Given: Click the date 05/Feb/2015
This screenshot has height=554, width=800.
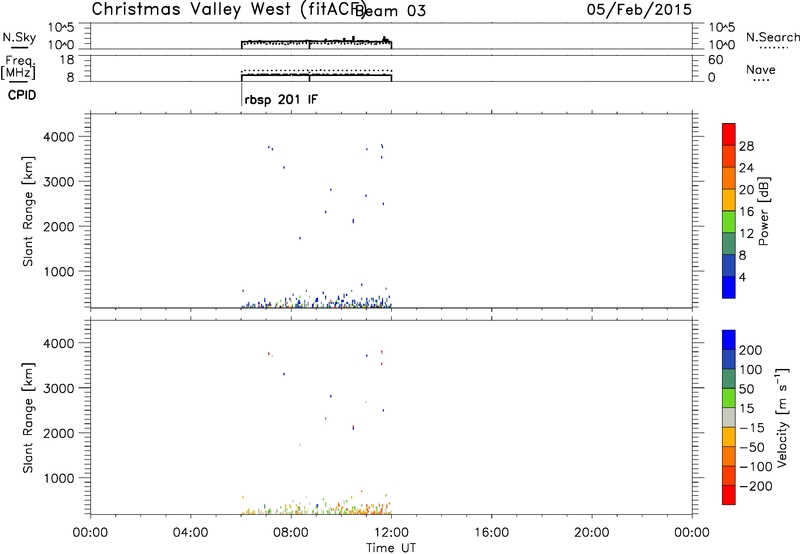Looking at the screenshot, I should (639, 10).
